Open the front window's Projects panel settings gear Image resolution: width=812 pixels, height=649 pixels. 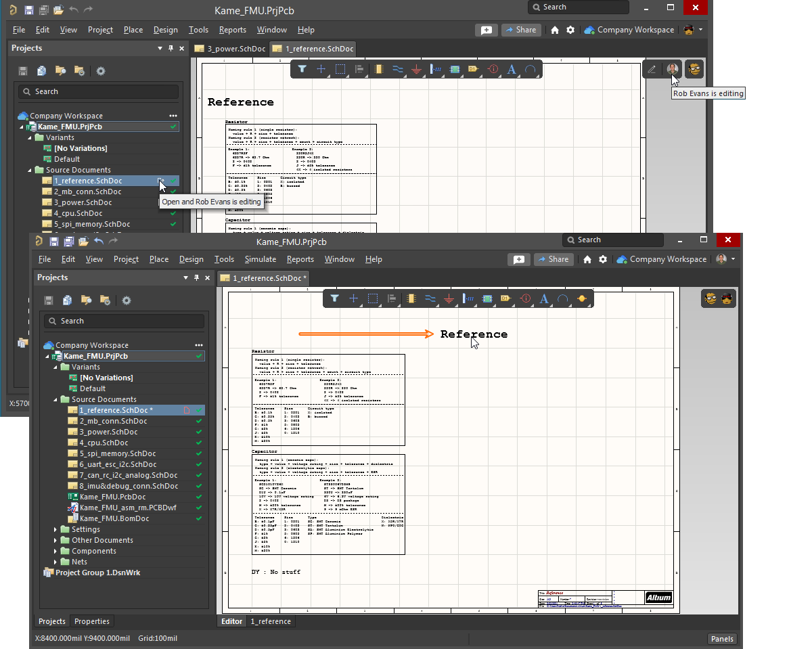pyautogui.click(x=127, y=300)
